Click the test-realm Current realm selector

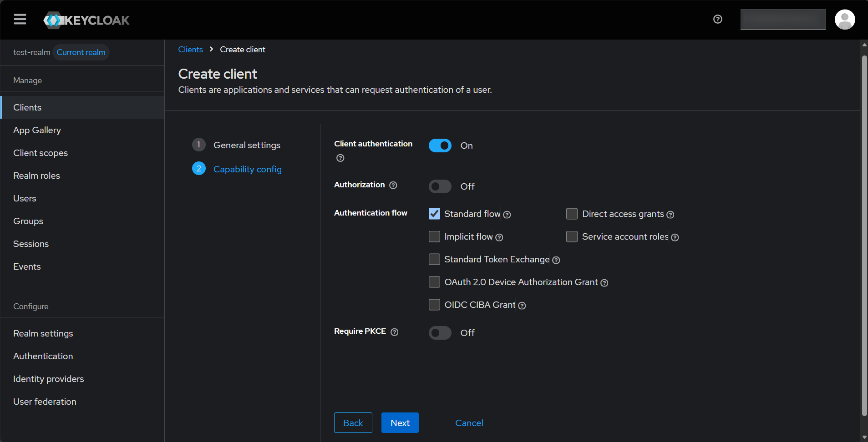[61, 52]
